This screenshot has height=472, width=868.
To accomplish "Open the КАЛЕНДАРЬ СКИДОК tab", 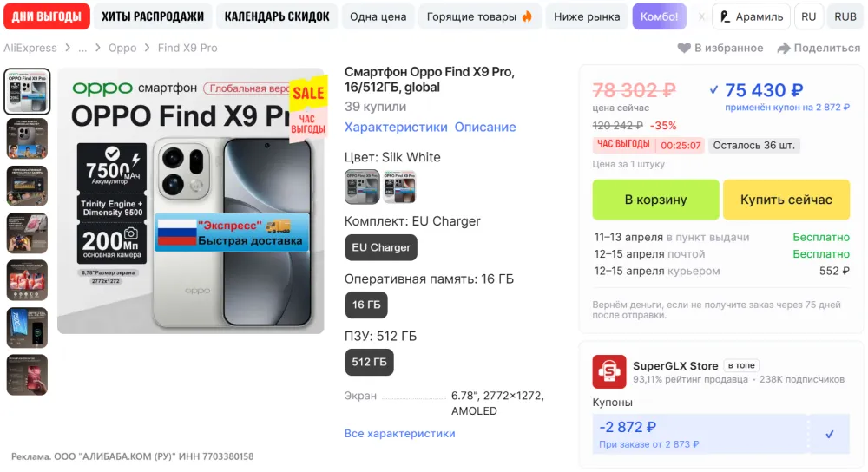I will 277,16.
